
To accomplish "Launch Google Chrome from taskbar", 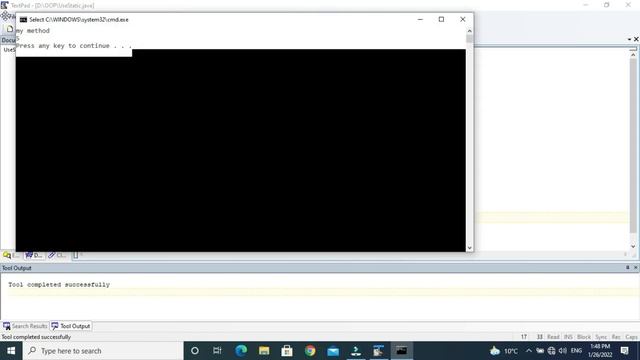I will coord(310,351).
